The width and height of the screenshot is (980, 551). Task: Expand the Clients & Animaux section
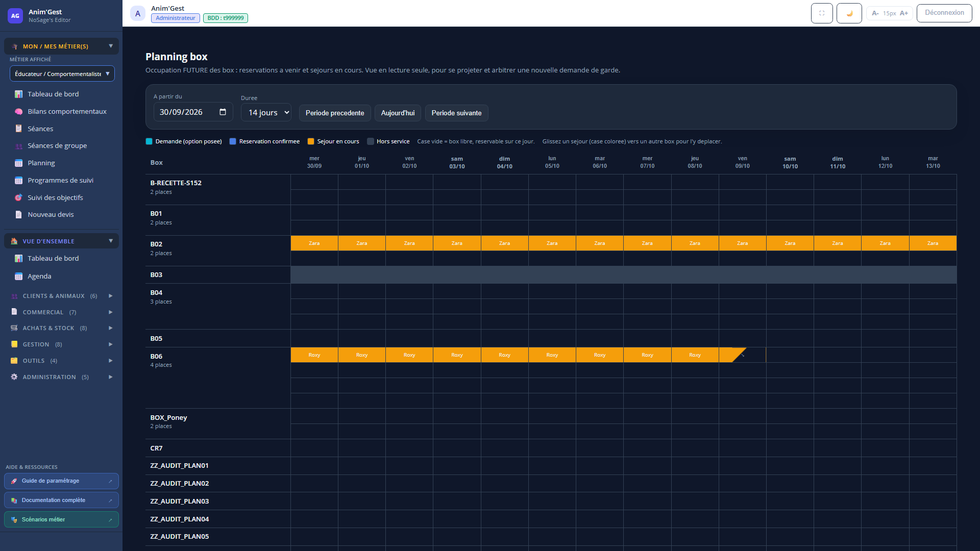tap(61, 296)
